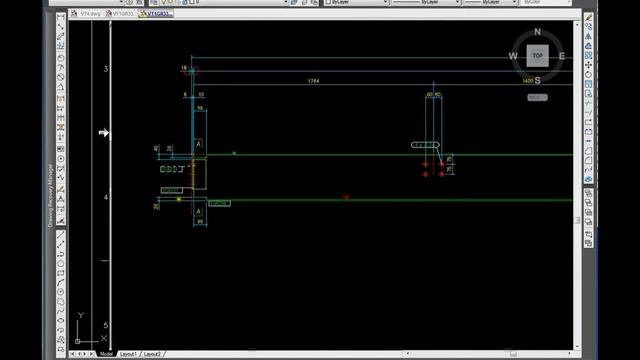Select the Angular dimension tool

pos(61,88)
